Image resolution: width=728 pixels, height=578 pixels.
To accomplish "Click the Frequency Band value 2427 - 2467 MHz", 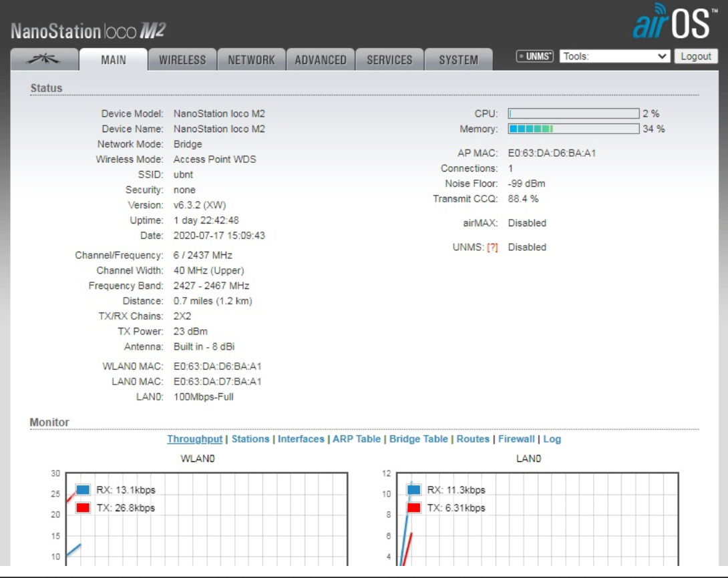I will pos(211,286).
